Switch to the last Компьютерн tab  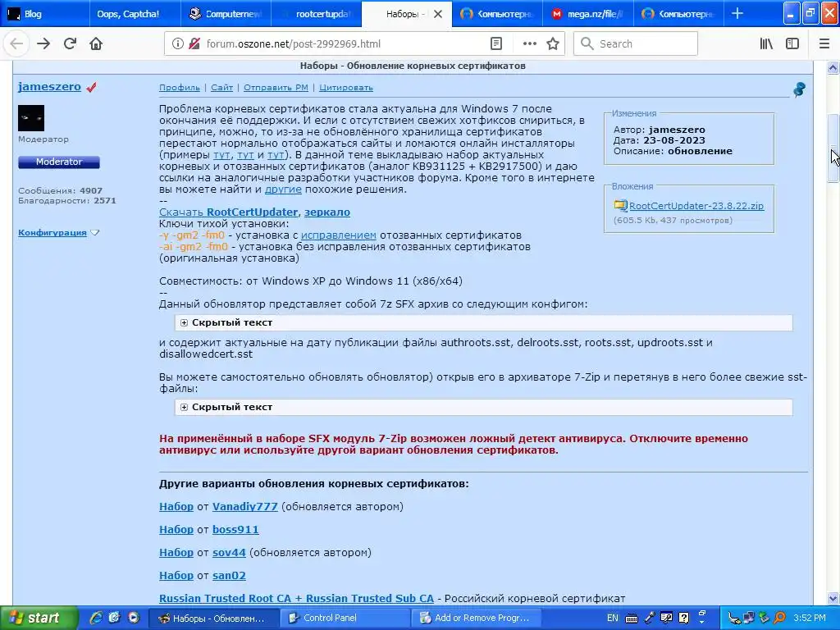coord(678,14)
